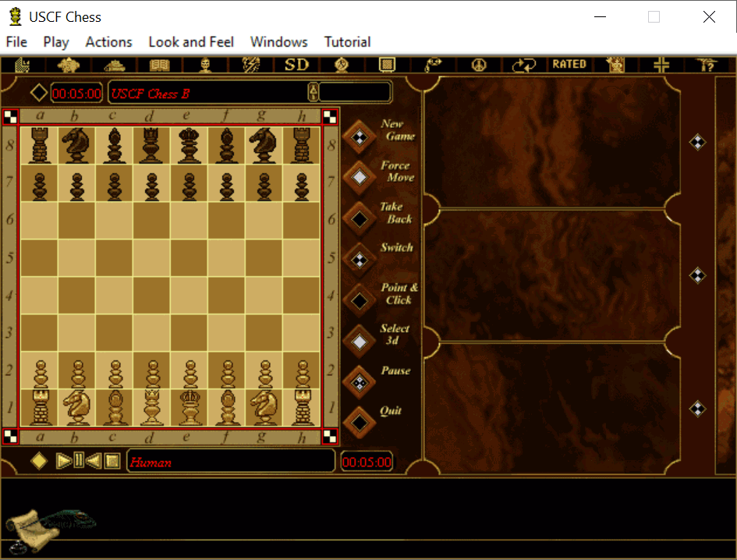The image size is (737, 560).
Task: Click the square board toolbar icon
Action: click(388, 65)
